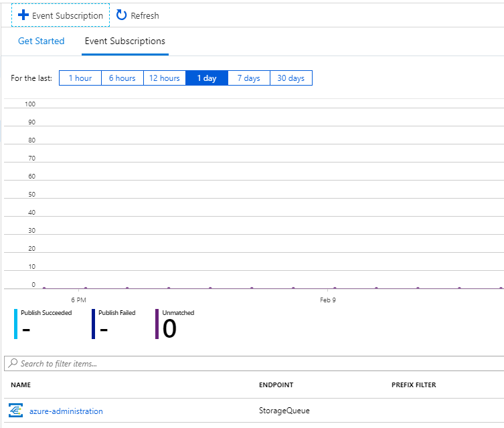The image size is (504, 428).
Task: Click the Publish Failed legend label
Action: tap(117, 313)
